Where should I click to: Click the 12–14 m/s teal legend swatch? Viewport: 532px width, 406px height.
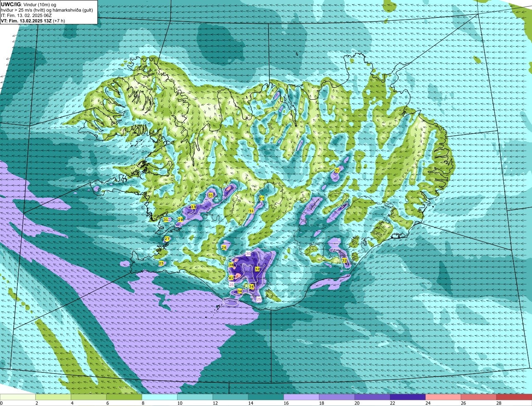click(231, 397)
